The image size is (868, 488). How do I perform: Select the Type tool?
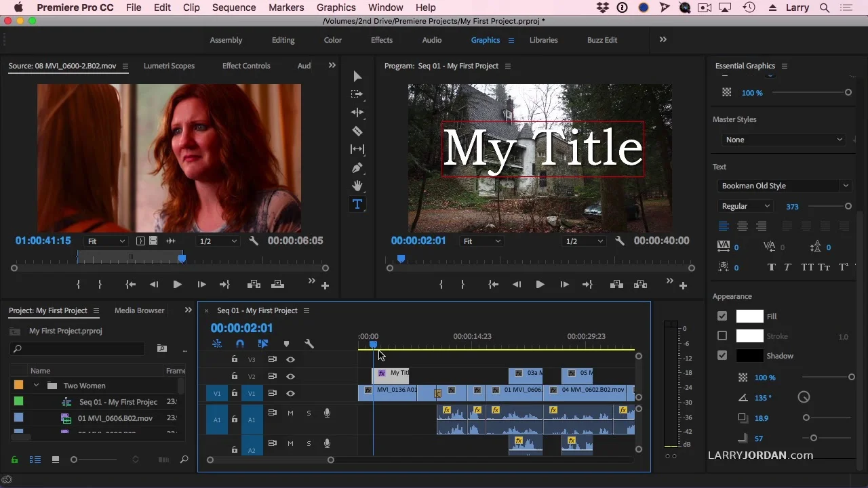357,204
